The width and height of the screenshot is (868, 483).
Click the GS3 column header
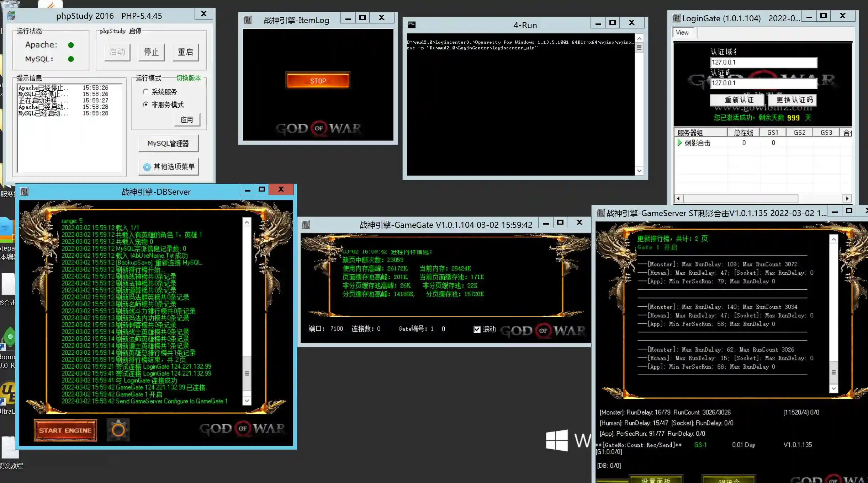point(826,133)
